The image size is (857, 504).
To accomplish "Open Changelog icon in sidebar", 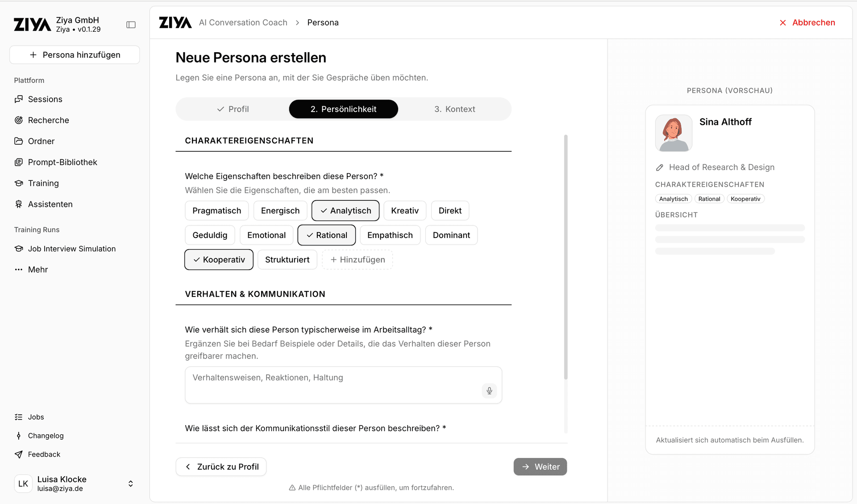I will coord(19,436).
